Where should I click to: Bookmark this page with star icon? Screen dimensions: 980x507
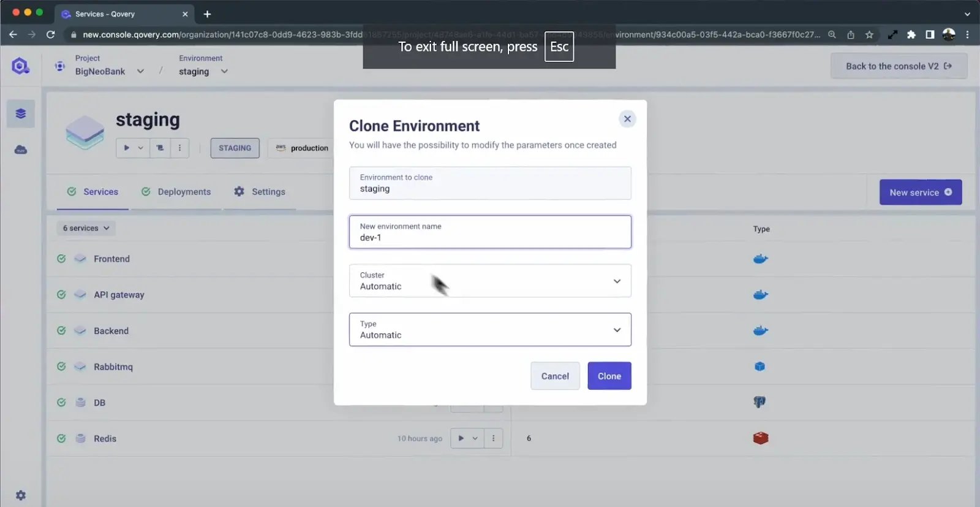click(869, 34)
